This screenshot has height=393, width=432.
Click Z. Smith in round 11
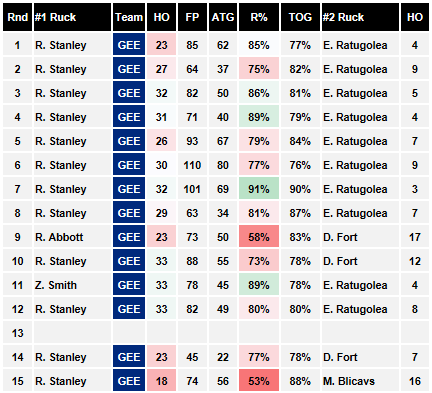[56, 285]
